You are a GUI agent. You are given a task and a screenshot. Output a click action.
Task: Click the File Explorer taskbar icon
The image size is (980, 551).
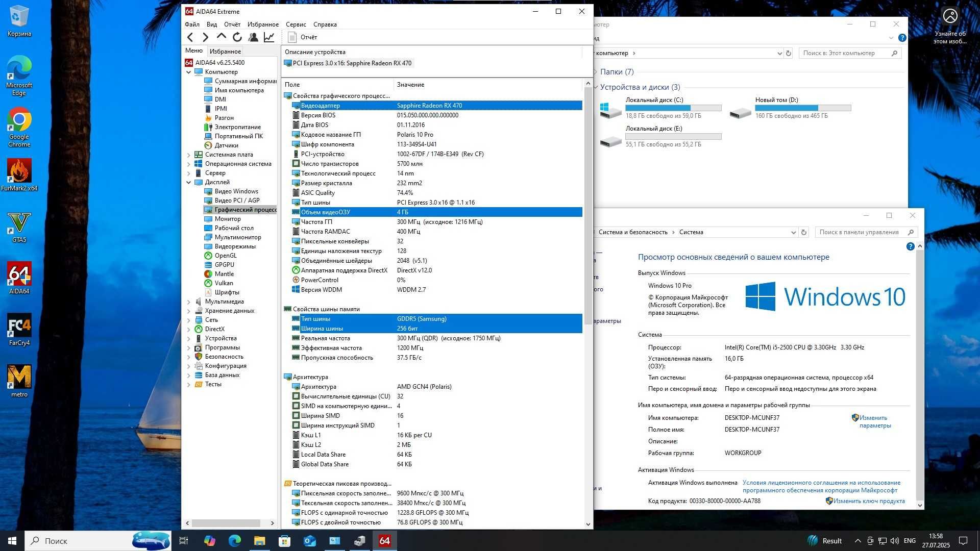tap(259, 541)
